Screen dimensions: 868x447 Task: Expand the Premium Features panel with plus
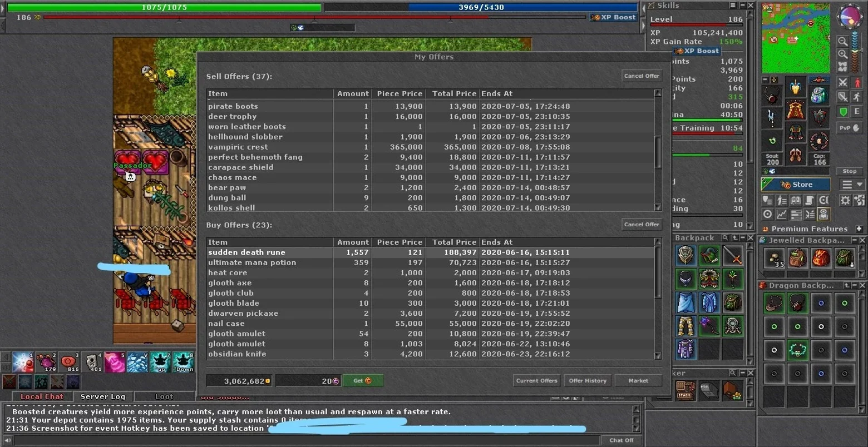click(x=859, y=229)
